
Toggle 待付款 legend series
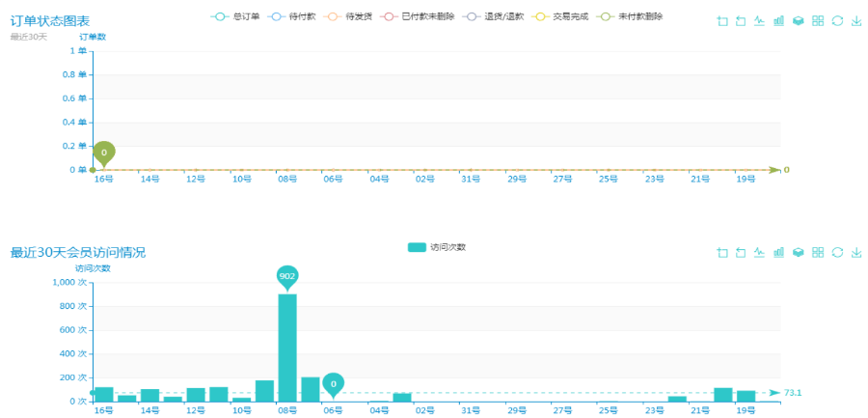(x=291, y=16)
